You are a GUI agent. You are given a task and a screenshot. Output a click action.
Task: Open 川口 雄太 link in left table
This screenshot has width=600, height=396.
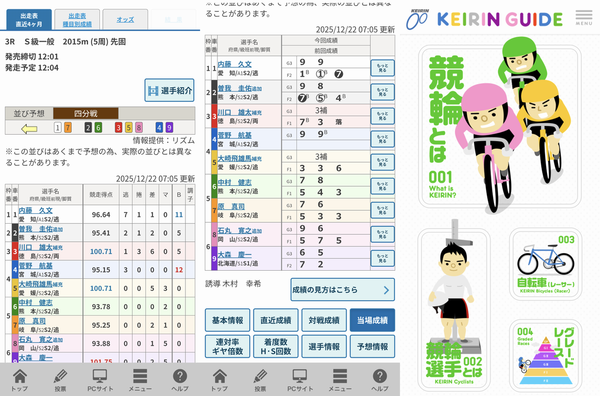pyautogui.click(x=36, y=247)
